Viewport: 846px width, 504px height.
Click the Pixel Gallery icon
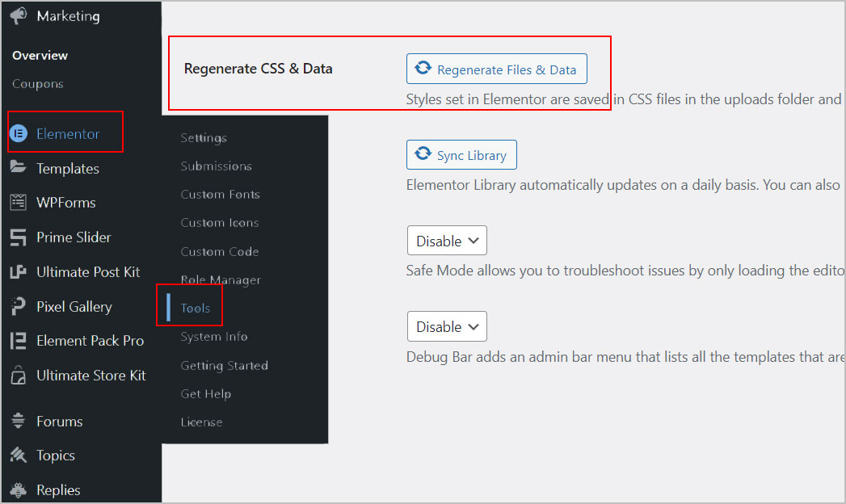point(18,306)
